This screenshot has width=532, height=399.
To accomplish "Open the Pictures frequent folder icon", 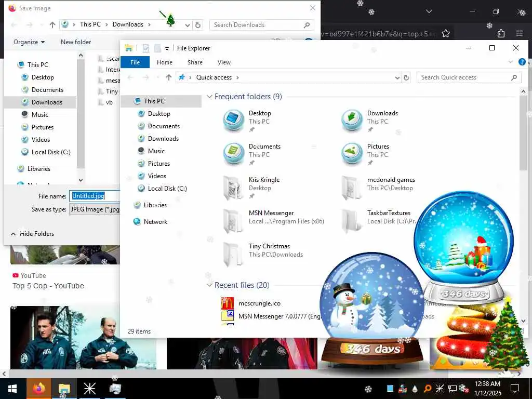I will 352,154.
